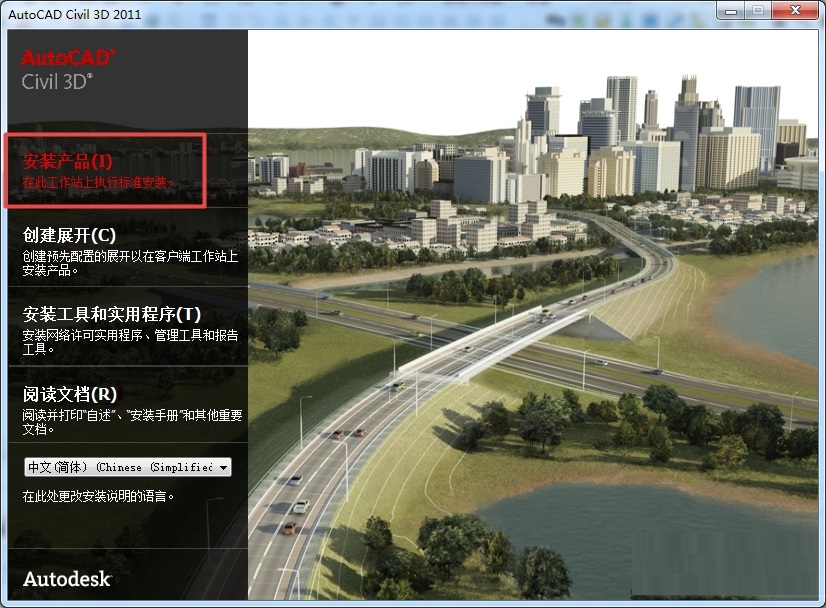Close the AutoCAD Civil 3D 2011 installer
This screenshot has height=608, width=826.
point(795,11)
